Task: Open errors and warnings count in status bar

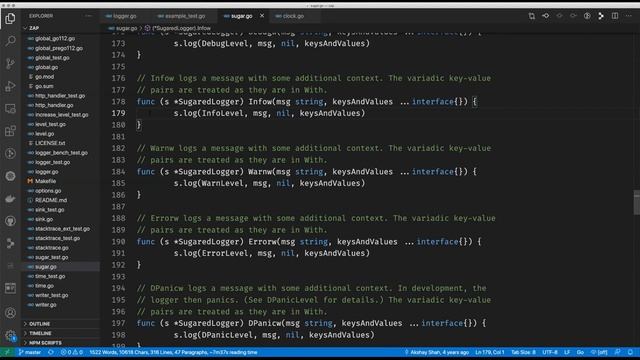Action: coord(71,352)
